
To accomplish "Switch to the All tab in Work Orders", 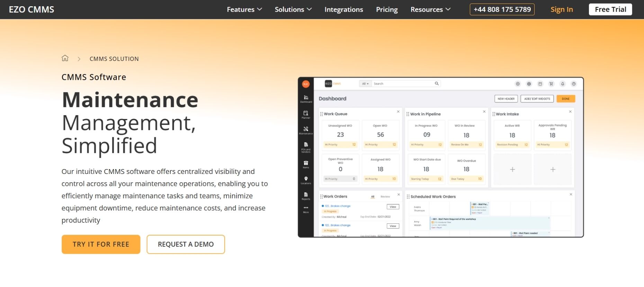I will point(373,196).
